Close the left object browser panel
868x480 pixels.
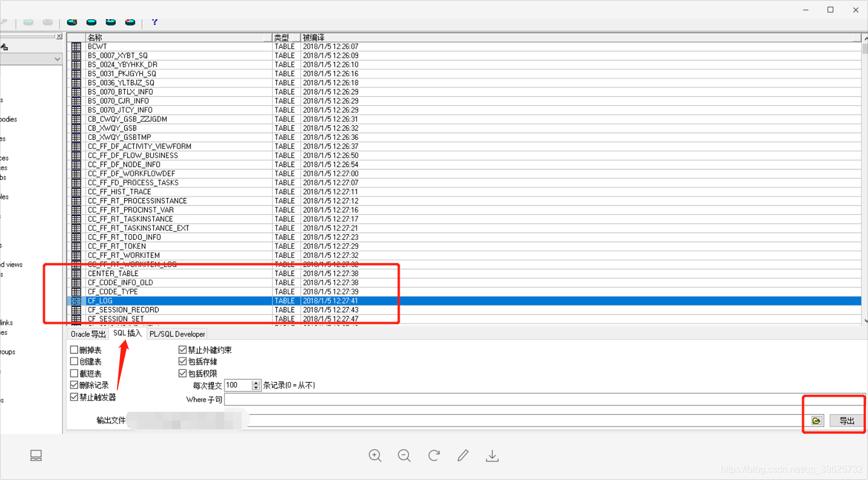point(59,37)
